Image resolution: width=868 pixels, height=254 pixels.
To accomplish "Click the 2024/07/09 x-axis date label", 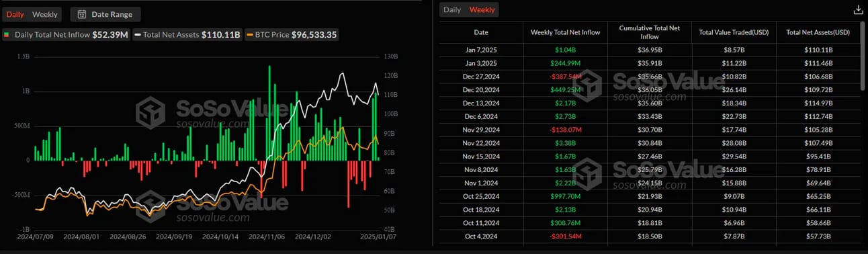I will coord(34,237).
